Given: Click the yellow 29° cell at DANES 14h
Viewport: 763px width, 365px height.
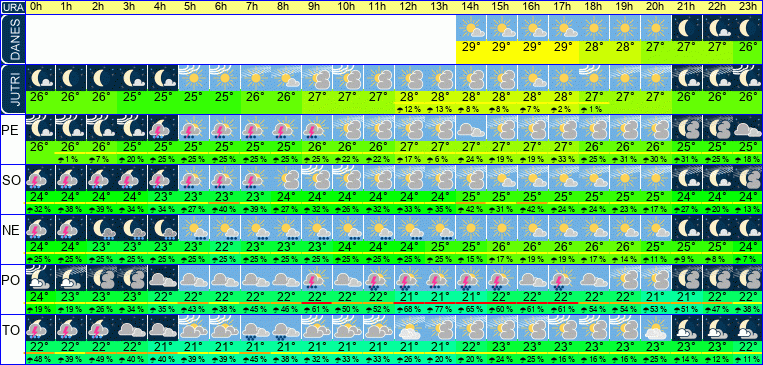Looking at the screenshot, I should click(471, 52).
